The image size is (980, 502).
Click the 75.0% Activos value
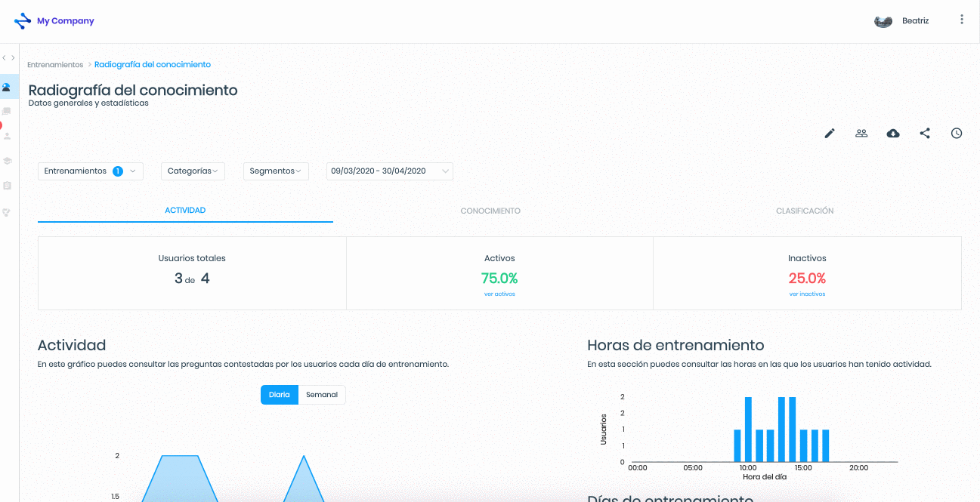[499, 279]
